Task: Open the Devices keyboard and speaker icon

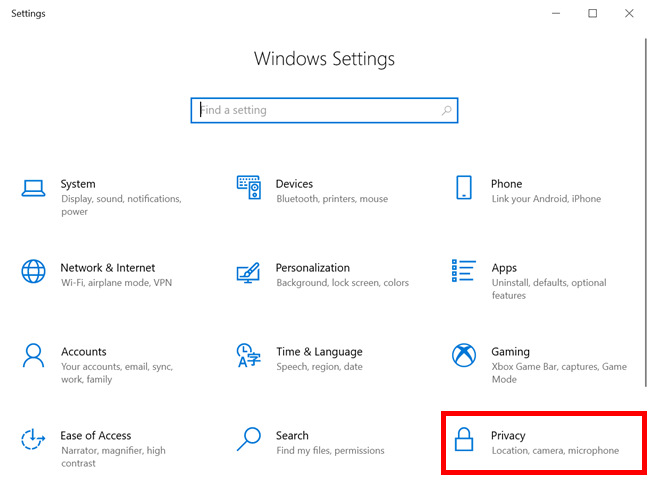Action: tap(249, 187)
